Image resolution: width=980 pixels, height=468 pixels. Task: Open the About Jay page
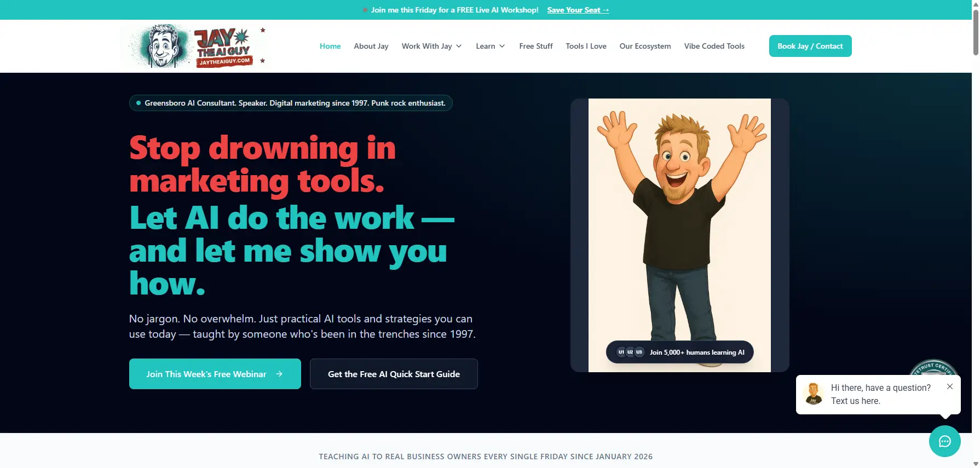click(371, 46)
